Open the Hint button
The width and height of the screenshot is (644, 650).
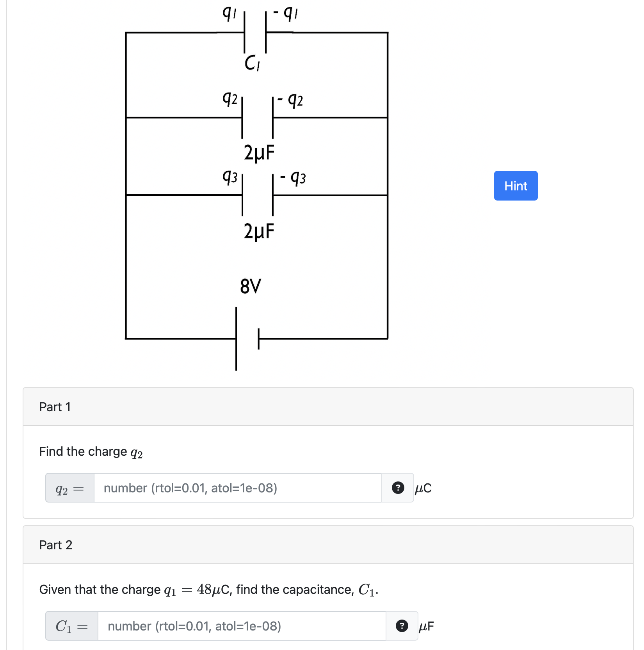tap(516, 186)
